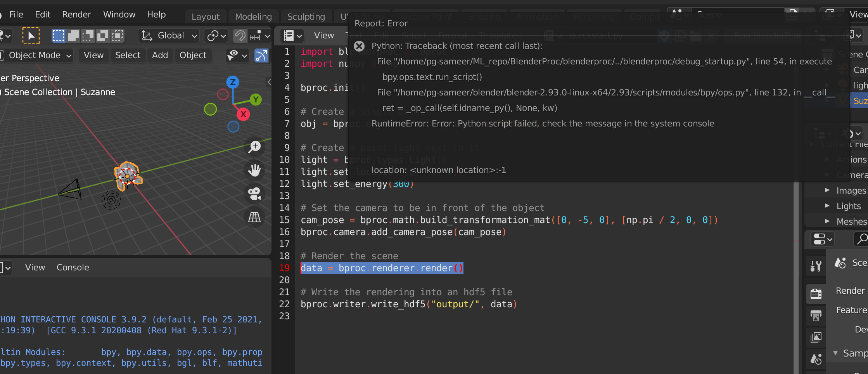Select the Select Box tool in the toolbar
868x374 pixels.
click(31, 35)
